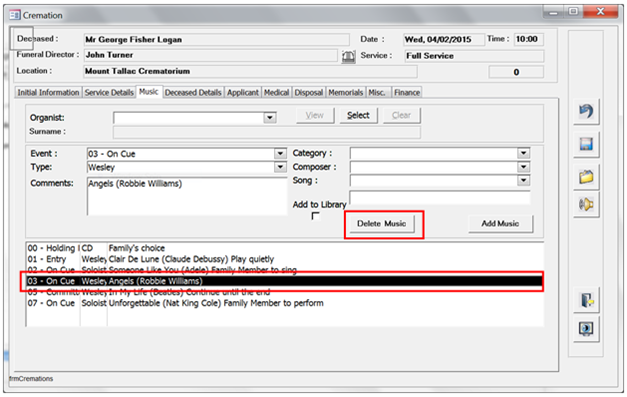Expand the Composer dropdown

click(523, 167)
